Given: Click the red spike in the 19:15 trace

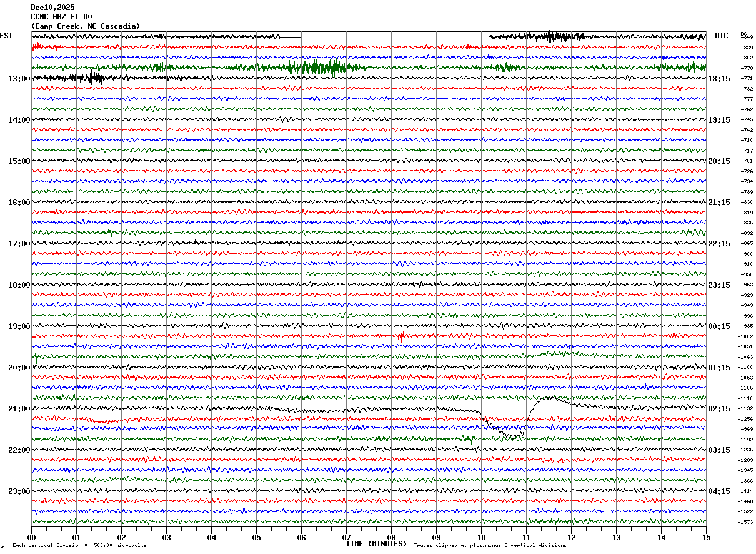Looking at the screenshot, I should tap(400, 337).
